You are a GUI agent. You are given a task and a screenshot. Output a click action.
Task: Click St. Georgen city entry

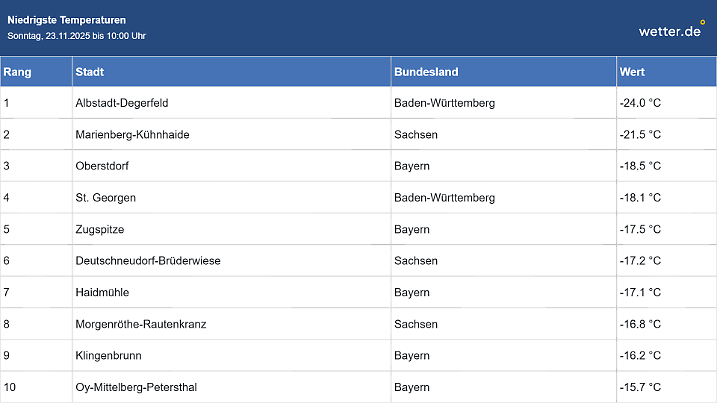pyautogui.click(x=105, y=198)
